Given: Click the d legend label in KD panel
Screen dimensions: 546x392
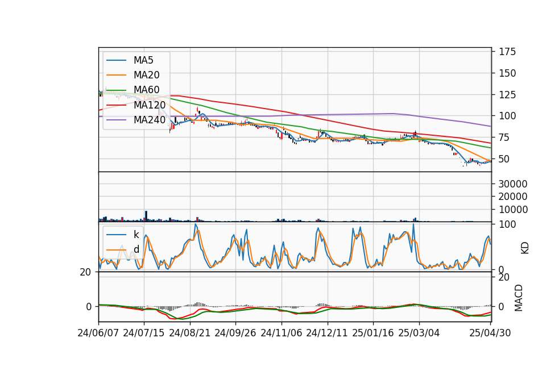Looking at the screenshot, I should pyautogui.click(x=136, y=249).
